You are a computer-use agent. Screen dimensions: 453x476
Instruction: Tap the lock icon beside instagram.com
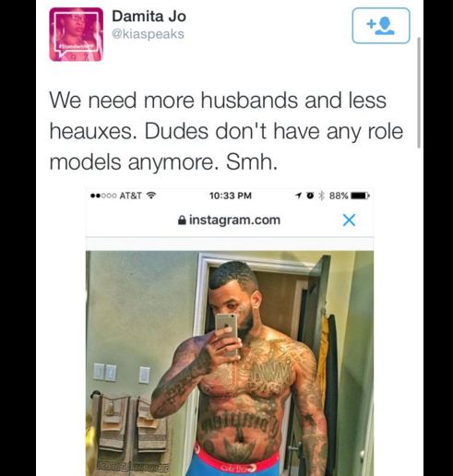tap(182, 220)
